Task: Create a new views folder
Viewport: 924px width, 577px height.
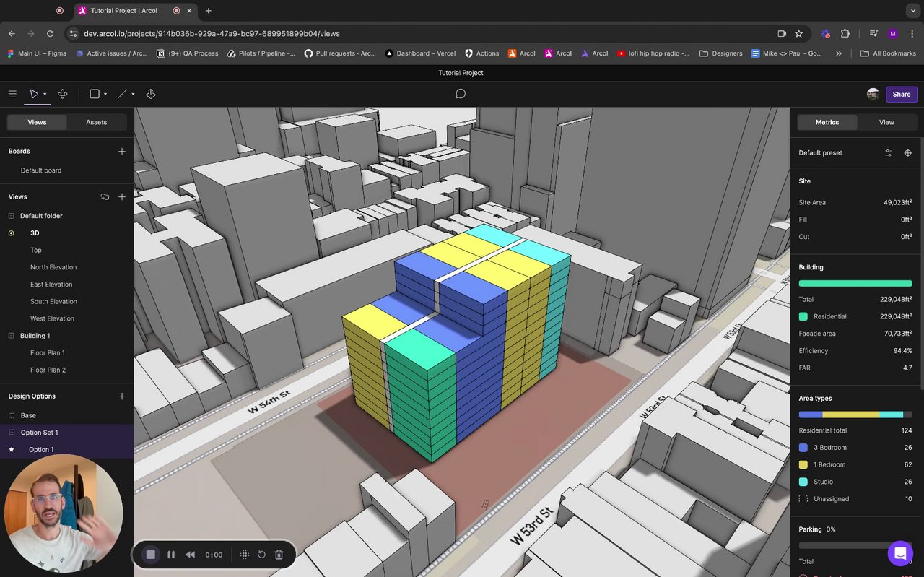Action: pos(105,196)
